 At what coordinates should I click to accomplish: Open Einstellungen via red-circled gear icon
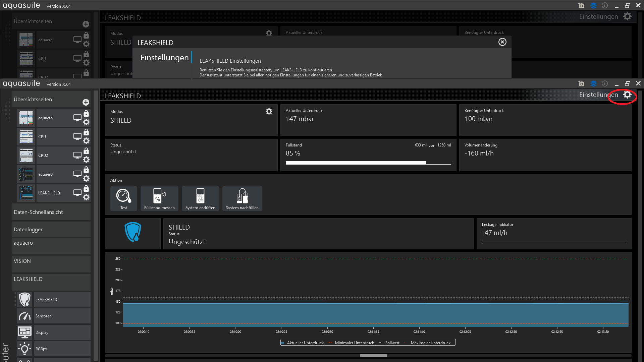tap(627, 95)
